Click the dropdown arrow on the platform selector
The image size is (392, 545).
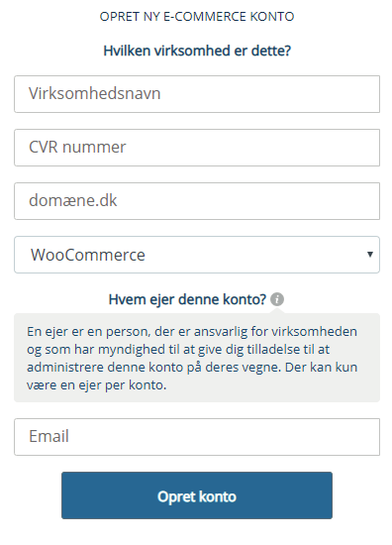[x=370, y=255]
